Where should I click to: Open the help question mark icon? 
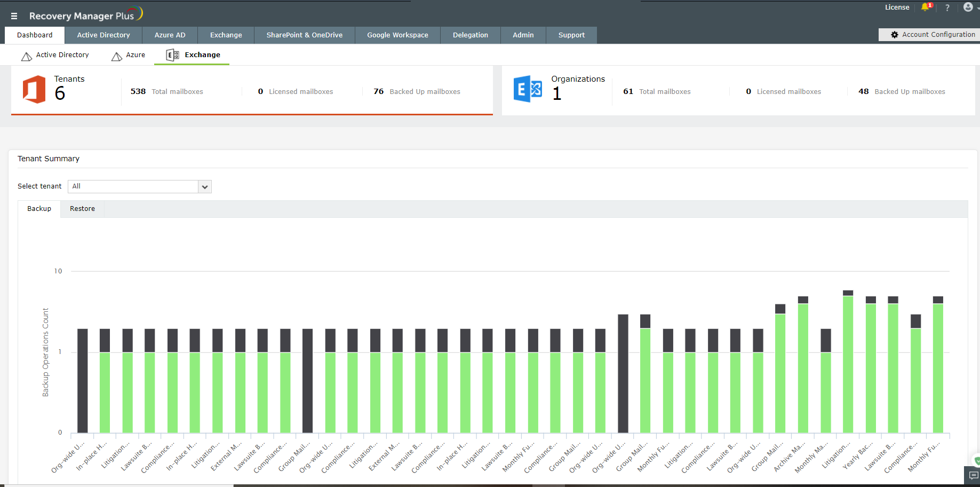point(947,7)
